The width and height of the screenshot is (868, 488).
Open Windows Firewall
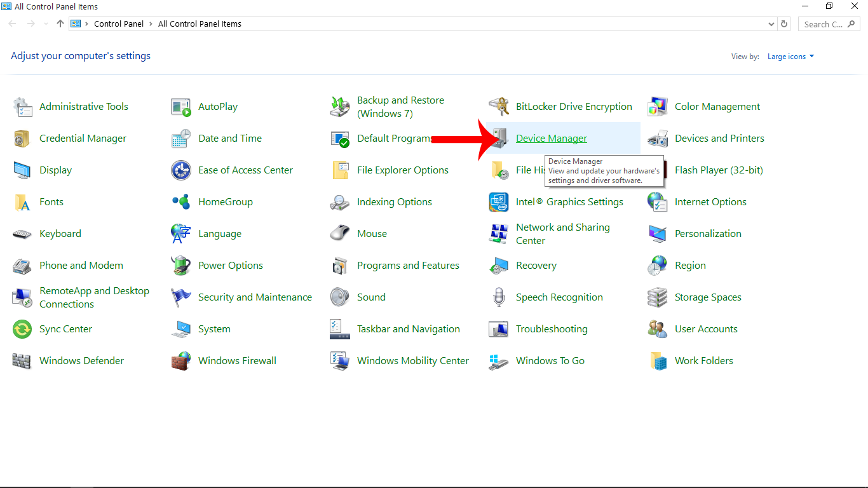point(237,360)
